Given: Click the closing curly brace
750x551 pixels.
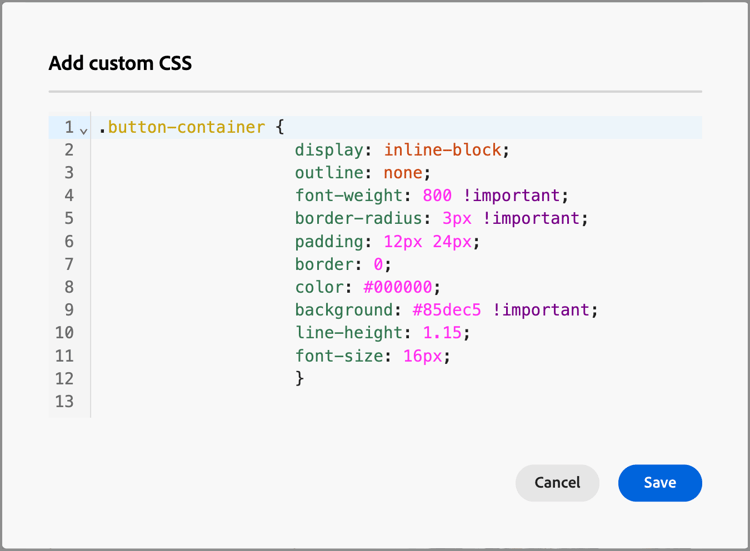Looking at the screenshot, I should pyautogui.click(x=299, y=379).
